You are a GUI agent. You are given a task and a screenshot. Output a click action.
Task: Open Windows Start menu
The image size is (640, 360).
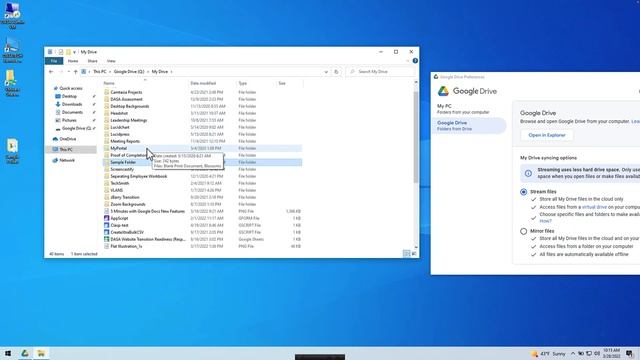(x=8, y=353)
